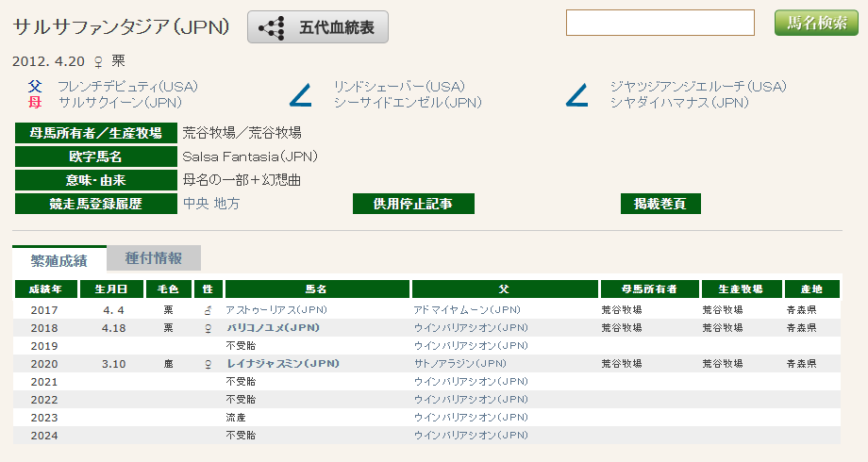Open foal アストゥーリアス(JPN) link
Screen dimensions: 868x462
[275, 310]
